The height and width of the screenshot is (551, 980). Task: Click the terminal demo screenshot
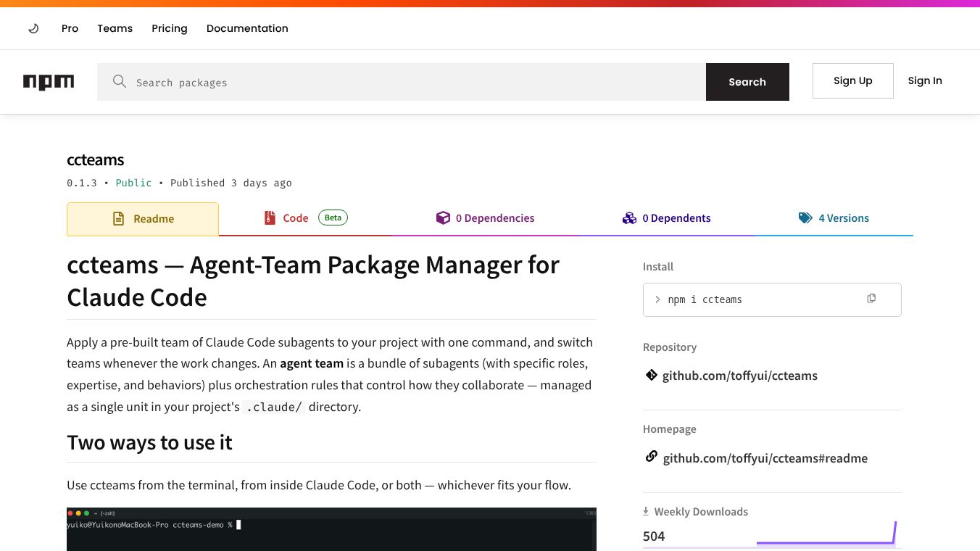pos(331,529)
